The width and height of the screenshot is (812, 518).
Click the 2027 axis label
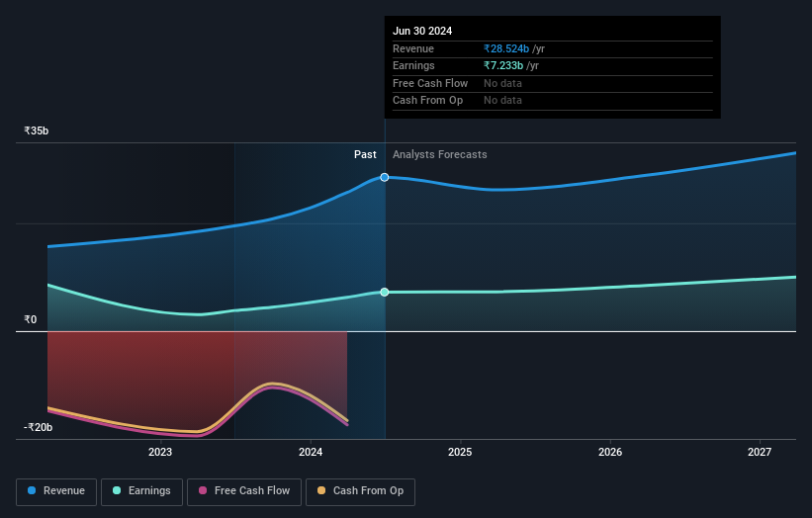(x=760, y=453)
